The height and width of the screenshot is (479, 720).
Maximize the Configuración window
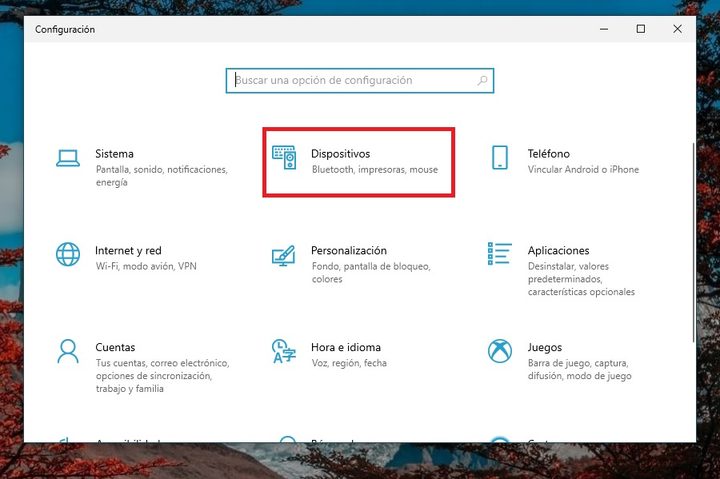[x=641, y=29]
